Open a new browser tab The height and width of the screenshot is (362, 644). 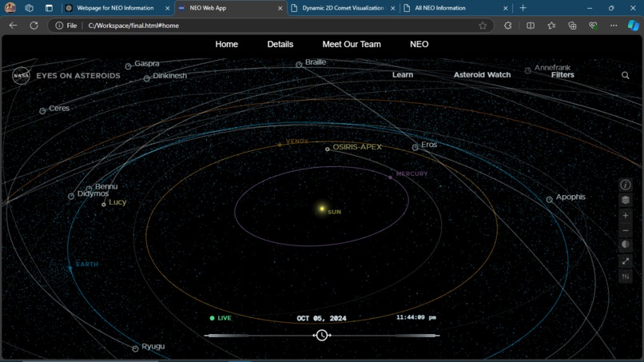point(523,8)
